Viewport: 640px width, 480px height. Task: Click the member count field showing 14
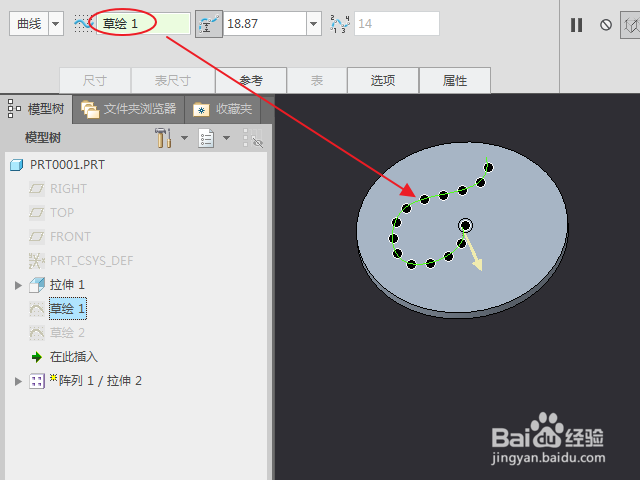point(397,24)
